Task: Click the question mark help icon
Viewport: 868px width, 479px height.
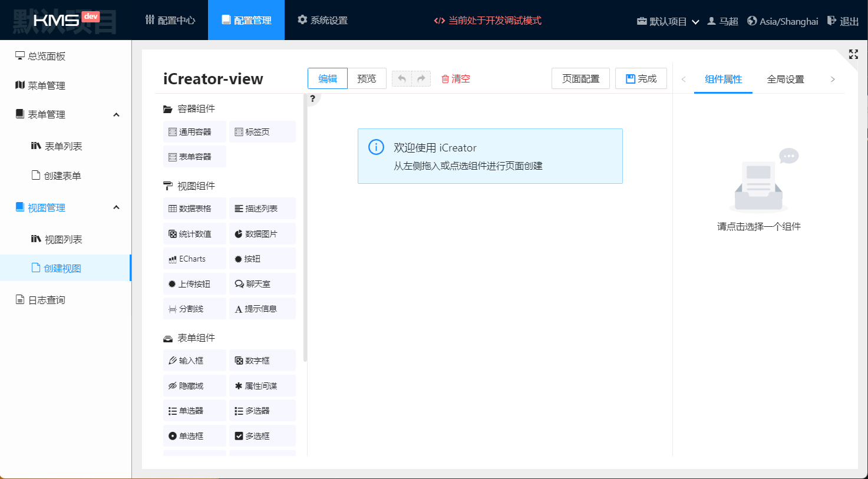Action: click(313, 98)
